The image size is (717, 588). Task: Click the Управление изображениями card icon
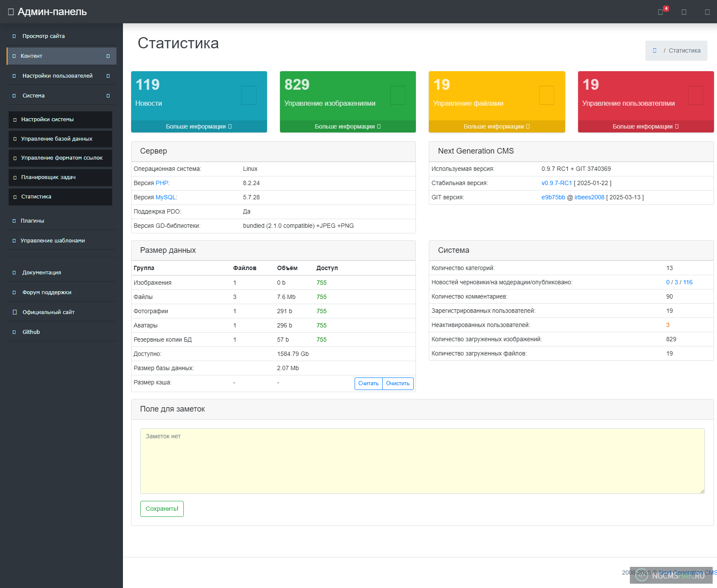click(x=398, y=95)
